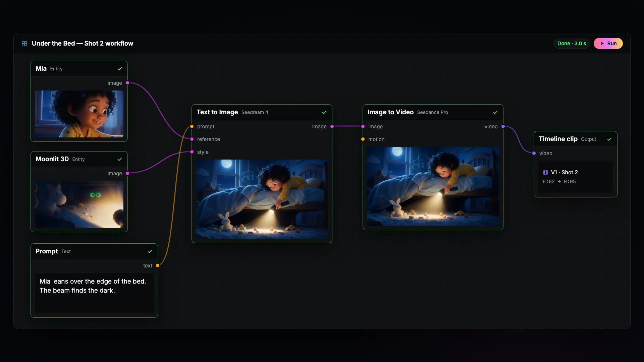This screenshot has width=644, height=362.
Task: Click the checkmark on Image to Video node
Action: 495,112
